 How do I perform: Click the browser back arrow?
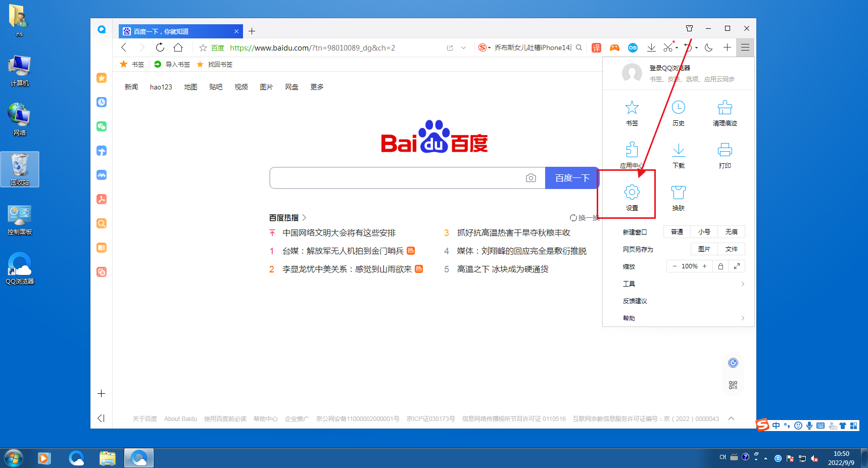point(124,48)
